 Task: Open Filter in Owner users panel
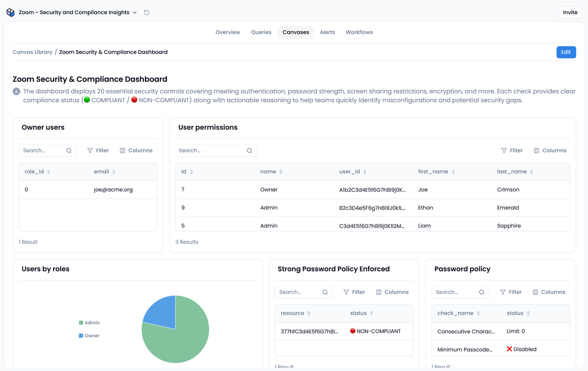click(98, 151)
